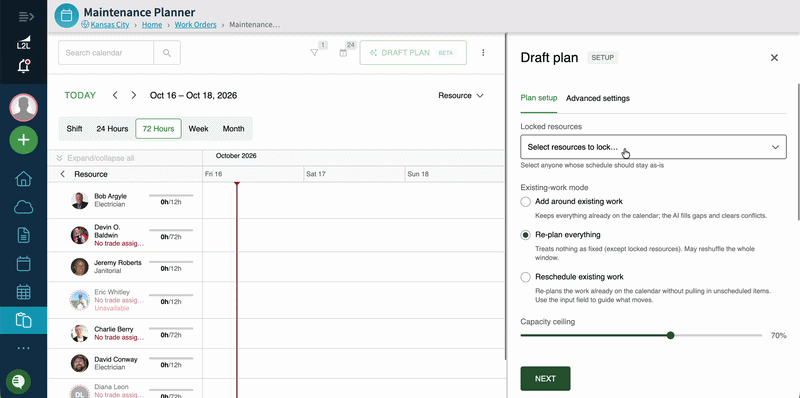Open the user profile avatar
The width and height of the screenshot is (800, 398).
point(23,108)
